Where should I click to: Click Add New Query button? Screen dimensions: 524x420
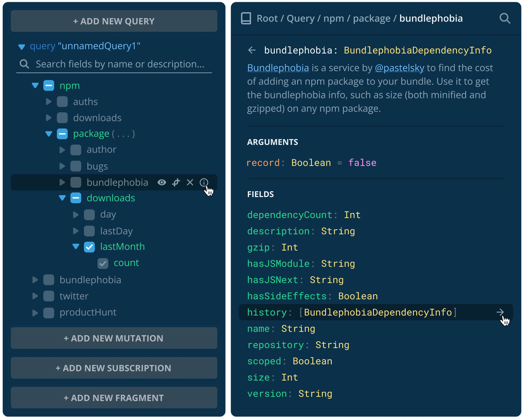pyautogui.click(x=114, y=21)
